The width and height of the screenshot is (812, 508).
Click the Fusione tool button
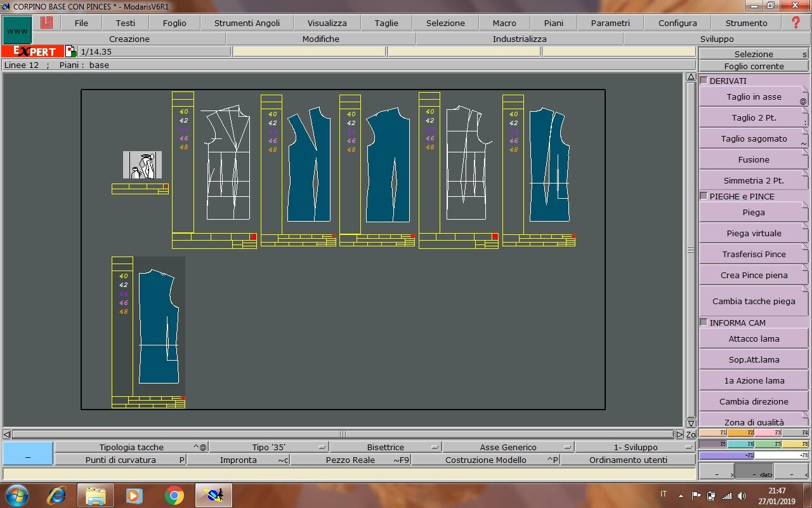click(x=754, y=159)
